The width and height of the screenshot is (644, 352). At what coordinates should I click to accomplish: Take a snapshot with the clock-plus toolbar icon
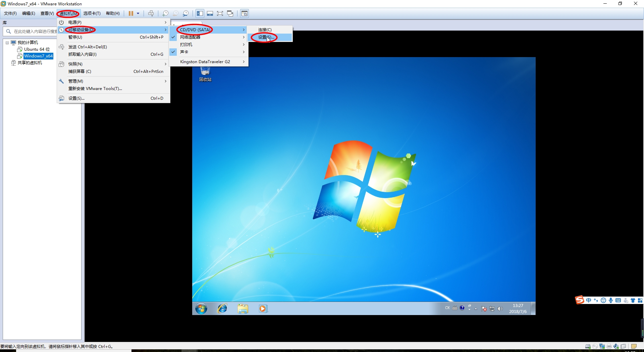point(165,13)
